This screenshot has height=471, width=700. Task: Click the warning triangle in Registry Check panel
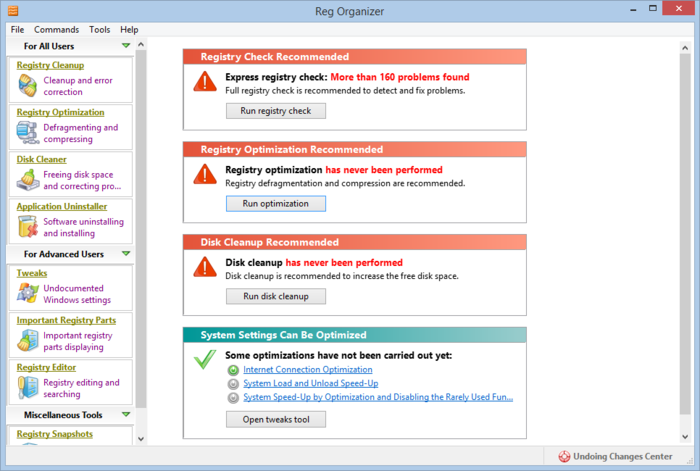pyautogui.click(x=205, y=81)
